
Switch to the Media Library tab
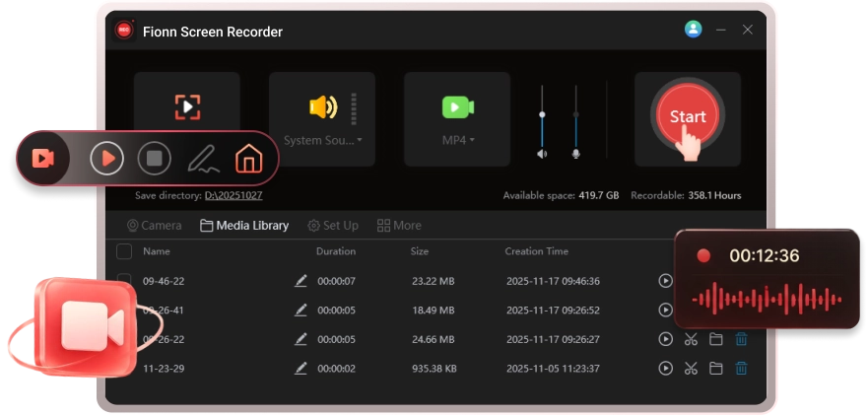tap(244, 226)
